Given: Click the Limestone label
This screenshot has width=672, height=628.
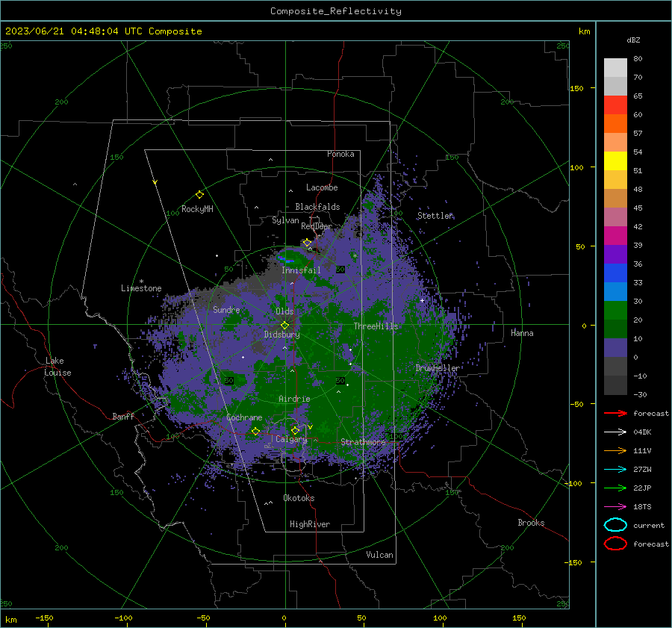Looking at the screenshot, I should 141,288.
